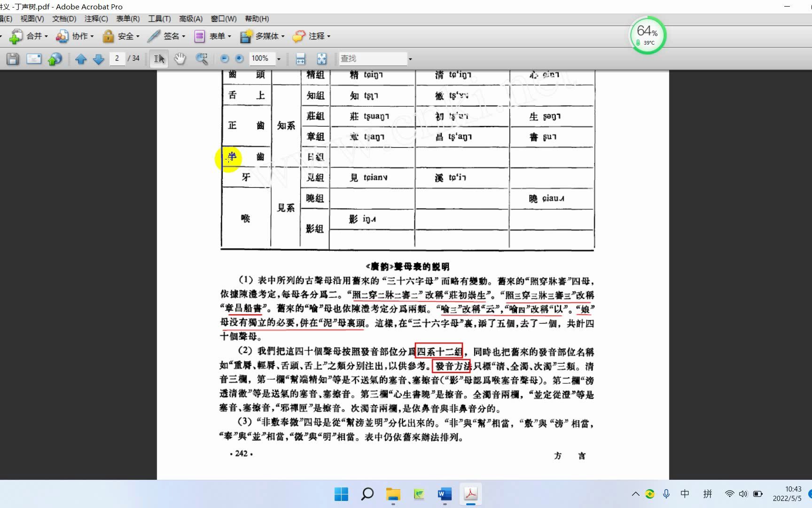The width and height of the screenshot is (812, 508).
Task: Open the Comments (注释) menu in menu bar
Action: pos(96,19)
